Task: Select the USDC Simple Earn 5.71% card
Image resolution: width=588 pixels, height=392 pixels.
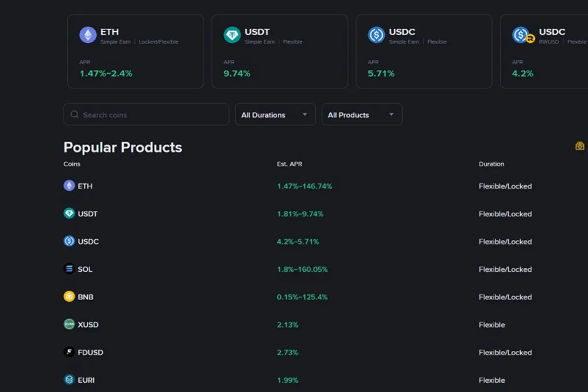Action: click(424, 51)
